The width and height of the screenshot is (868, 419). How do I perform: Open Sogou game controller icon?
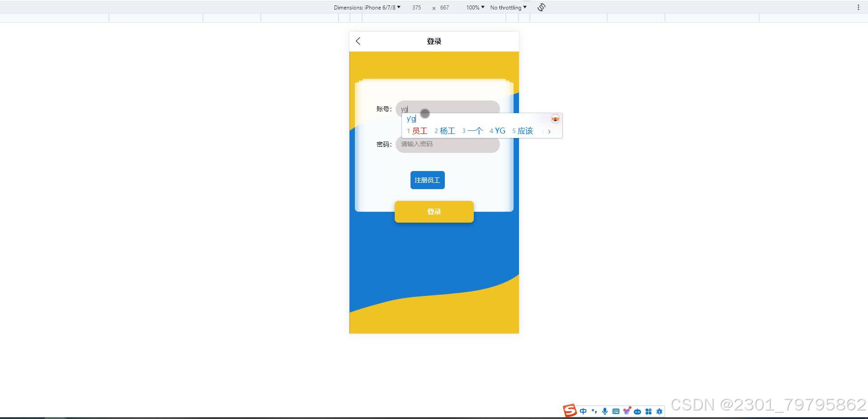click(637, 412)
